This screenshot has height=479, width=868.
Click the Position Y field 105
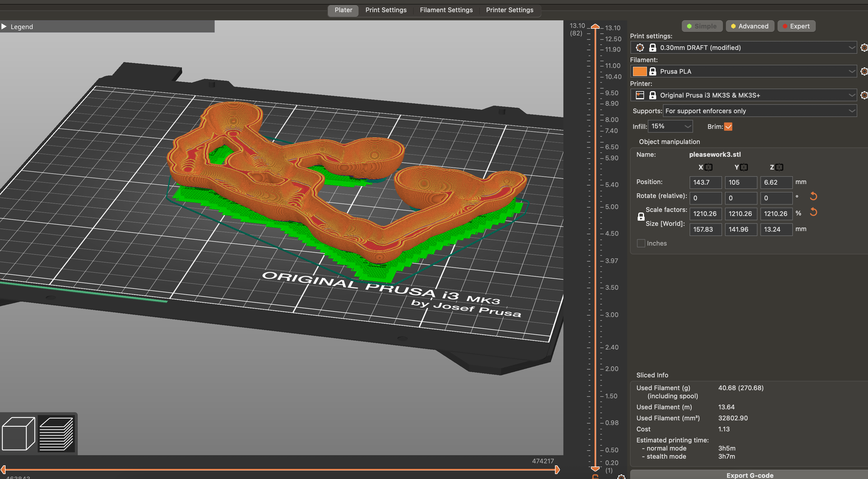coord(741,182)
